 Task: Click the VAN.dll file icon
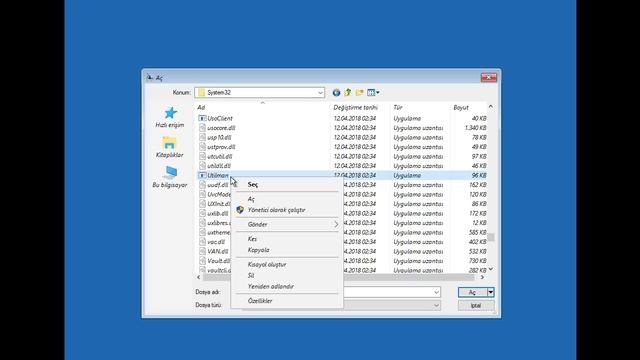click(202, 251)
